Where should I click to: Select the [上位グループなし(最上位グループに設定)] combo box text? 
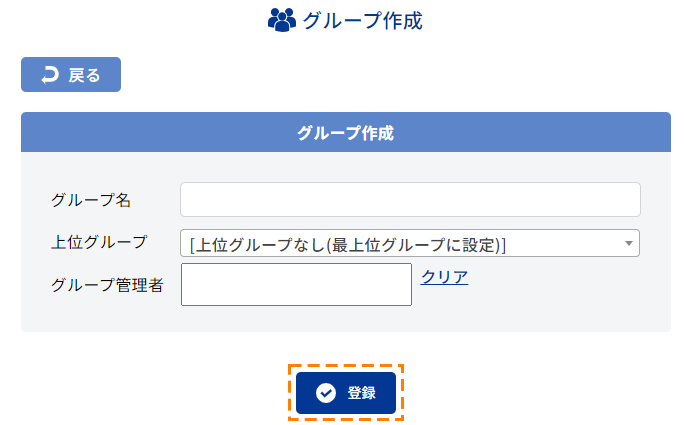(348, 245)
